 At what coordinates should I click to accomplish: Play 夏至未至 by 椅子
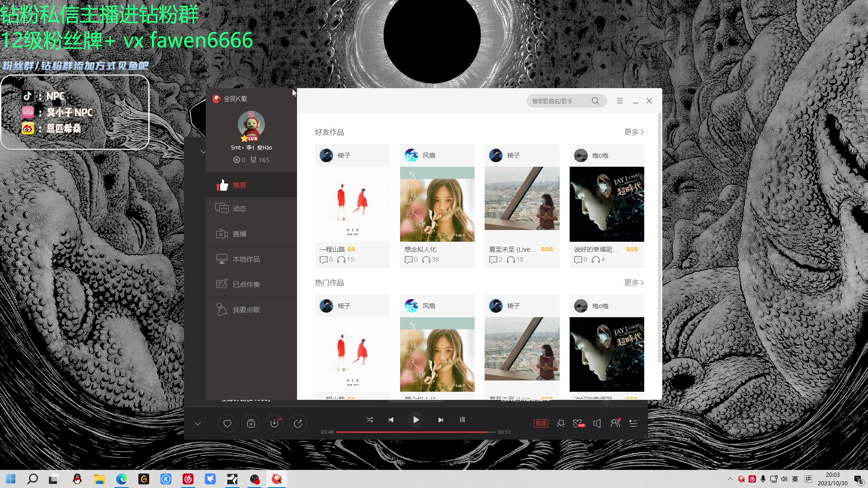522,198
